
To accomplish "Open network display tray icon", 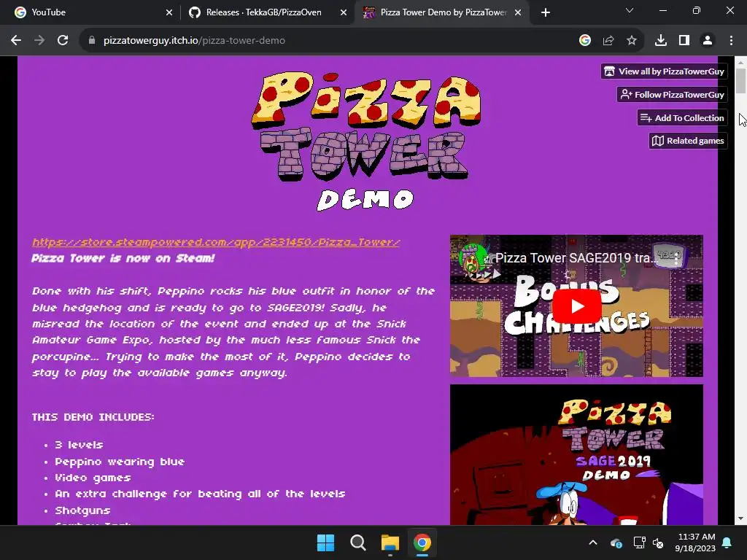I will [639, 542].
